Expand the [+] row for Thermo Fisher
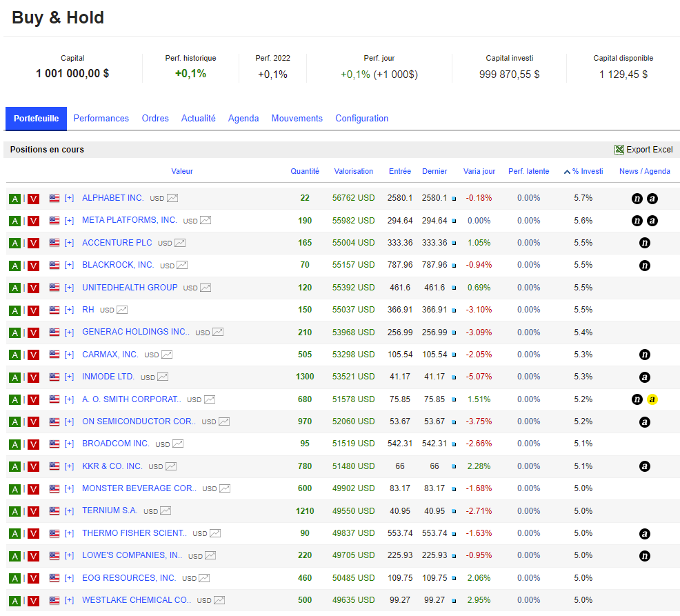This screenshot has height=616, width=680. coord(69,533)
